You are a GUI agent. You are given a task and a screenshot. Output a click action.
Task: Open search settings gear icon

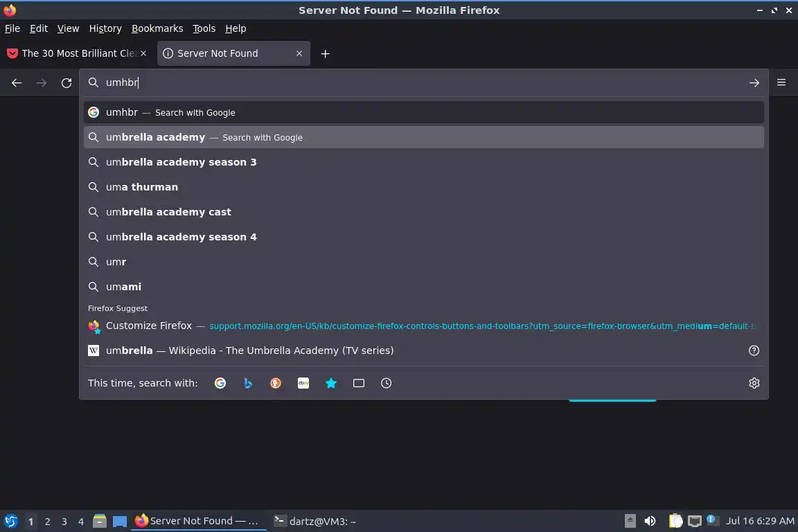coord(754,383)
